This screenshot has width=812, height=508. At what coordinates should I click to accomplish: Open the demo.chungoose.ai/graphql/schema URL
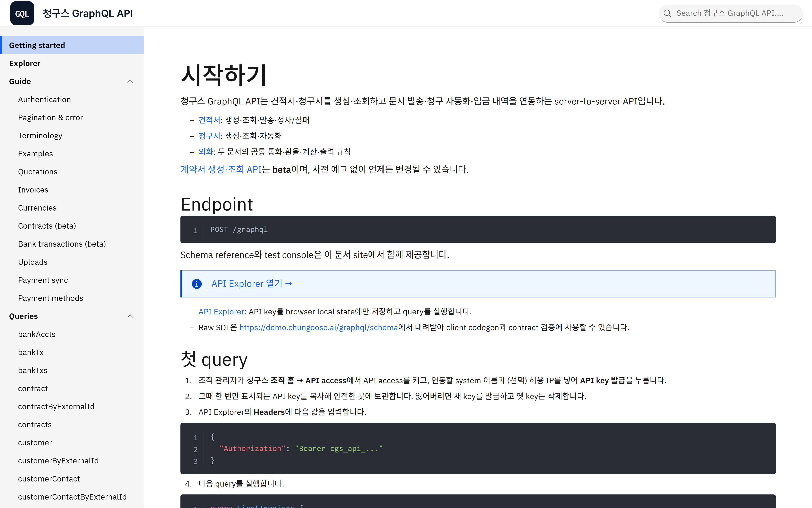pyautogui.click(x=318, y=328)
